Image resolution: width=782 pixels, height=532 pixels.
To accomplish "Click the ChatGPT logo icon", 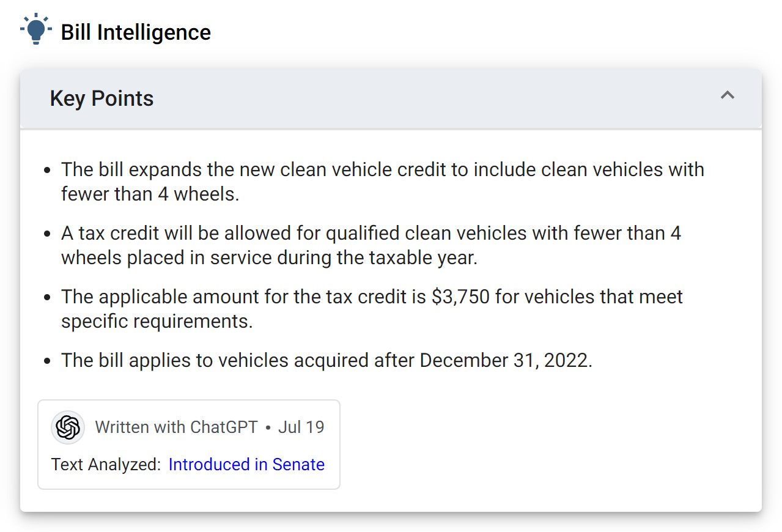I will pyautogui.click(x=68, y=427).
